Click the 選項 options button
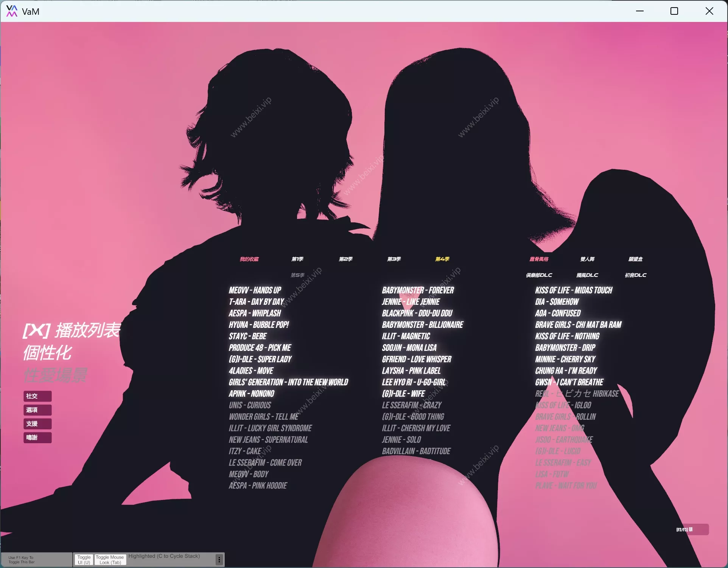The image size is (728, 568). (x=37, y=410)
